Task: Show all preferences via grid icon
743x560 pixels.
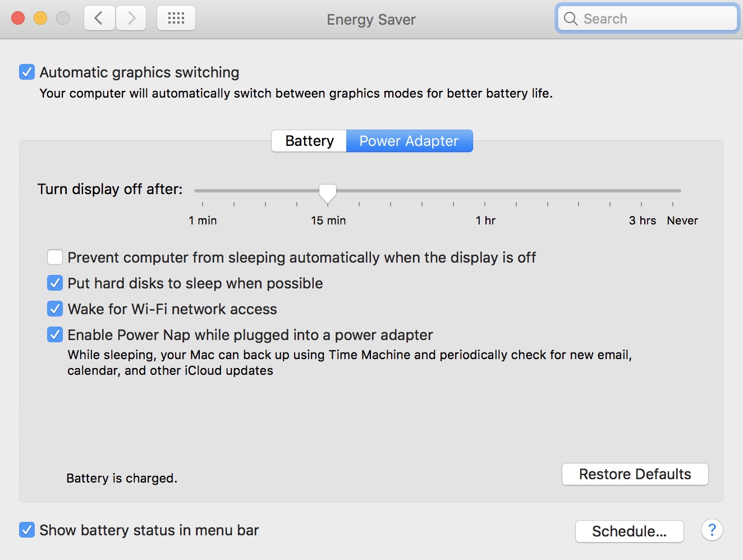Action: 176,19
